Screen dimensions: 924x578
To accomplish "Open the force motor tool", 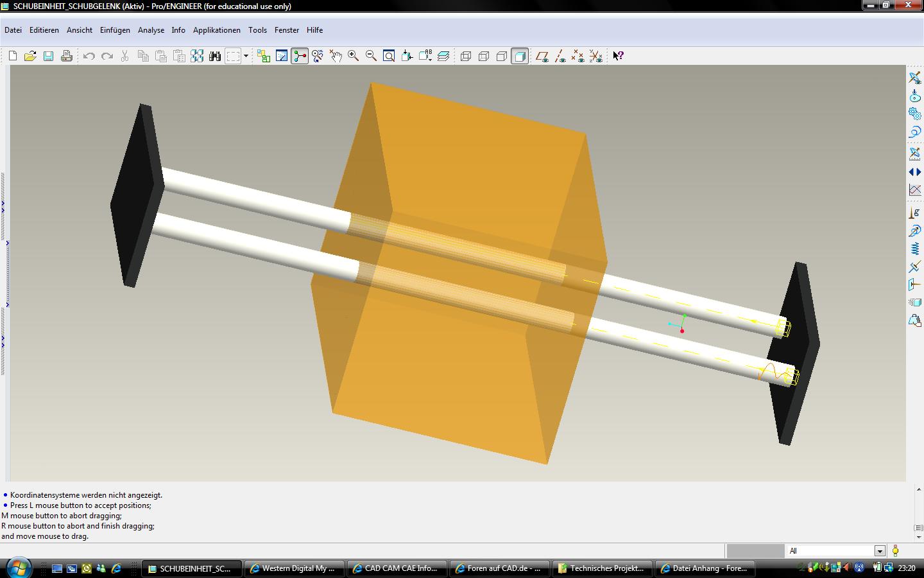I will click(915, 231).
